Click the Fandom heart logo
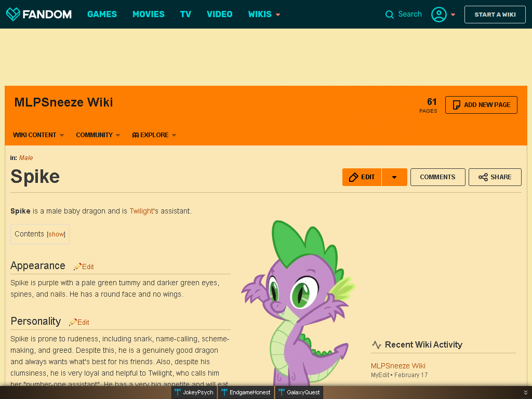 13,14
